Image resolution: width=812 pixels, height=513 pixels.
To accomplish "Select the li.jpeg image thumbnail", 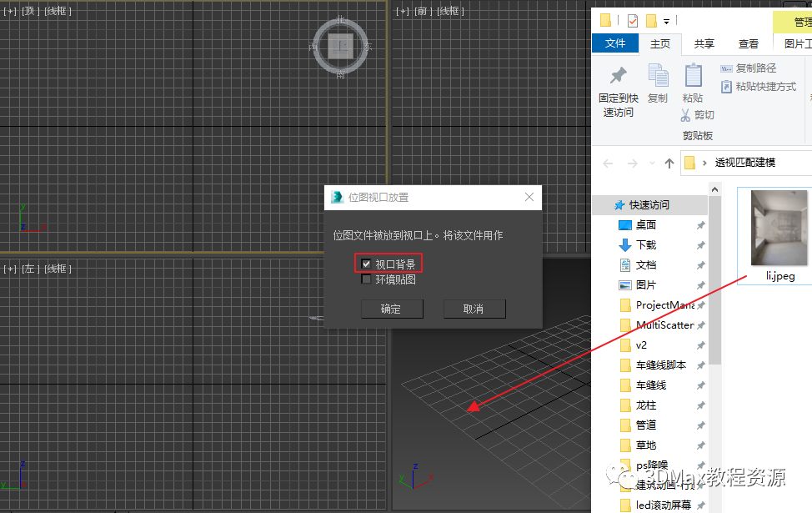I will pyautogui.click(x=779, y=228).
